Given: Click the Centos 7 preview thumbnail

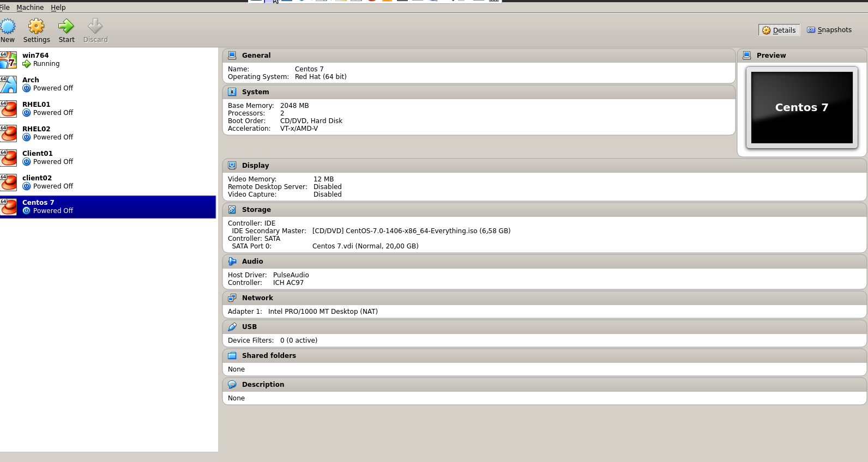Looking at the screenshot, I should tap(801, 107).
